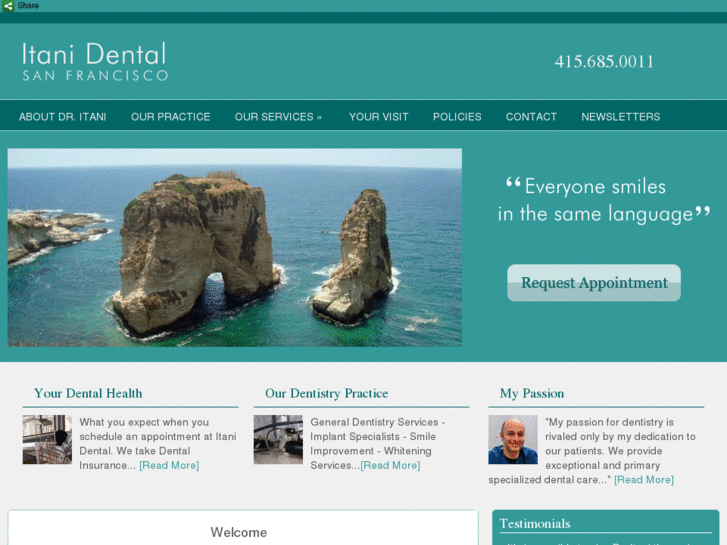727x545 pixels.
Task: Open the My Passion heading
Action: pos(532,393)
